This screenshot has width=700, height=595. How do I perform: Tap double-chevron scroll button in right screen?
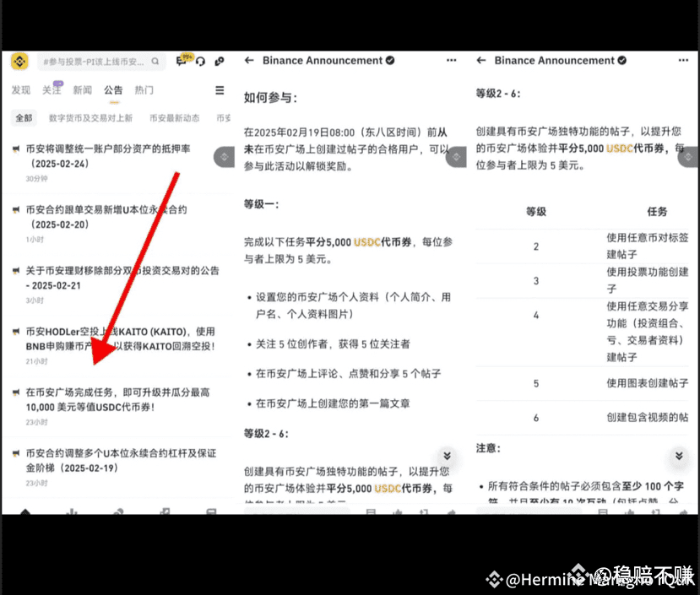coord(679,456)
